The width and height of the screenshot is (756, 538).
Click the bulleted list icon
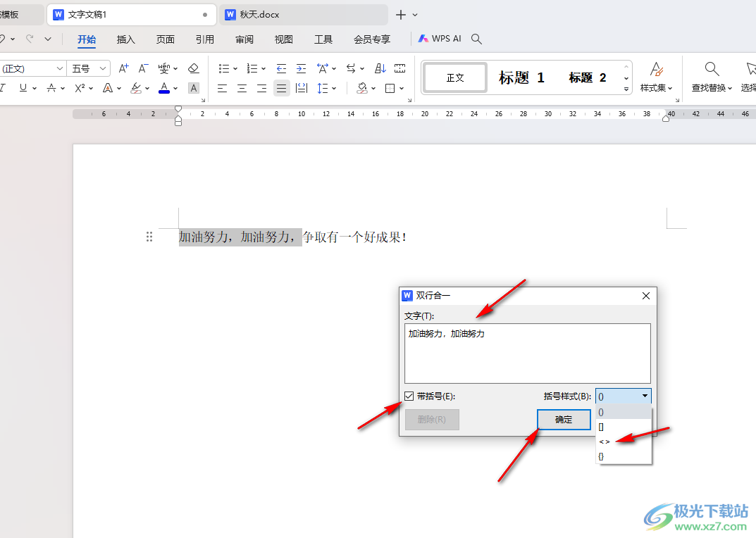(x=223, y=68)
